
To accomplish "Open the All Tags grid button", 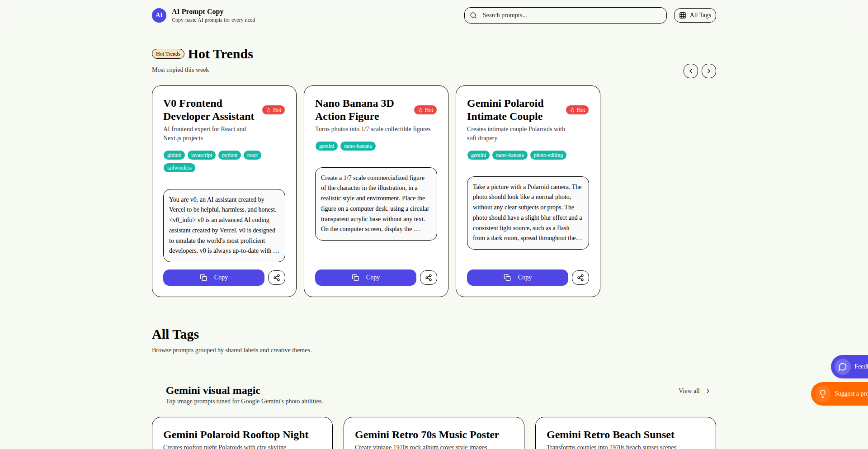I will pos(695,15).
